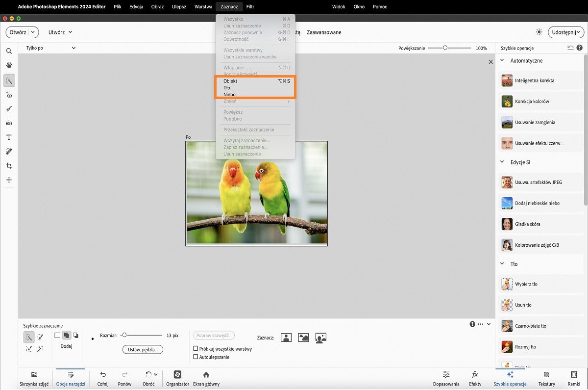
Task: Apply Usuń tło quick action
Action: [x=541, y=305]
